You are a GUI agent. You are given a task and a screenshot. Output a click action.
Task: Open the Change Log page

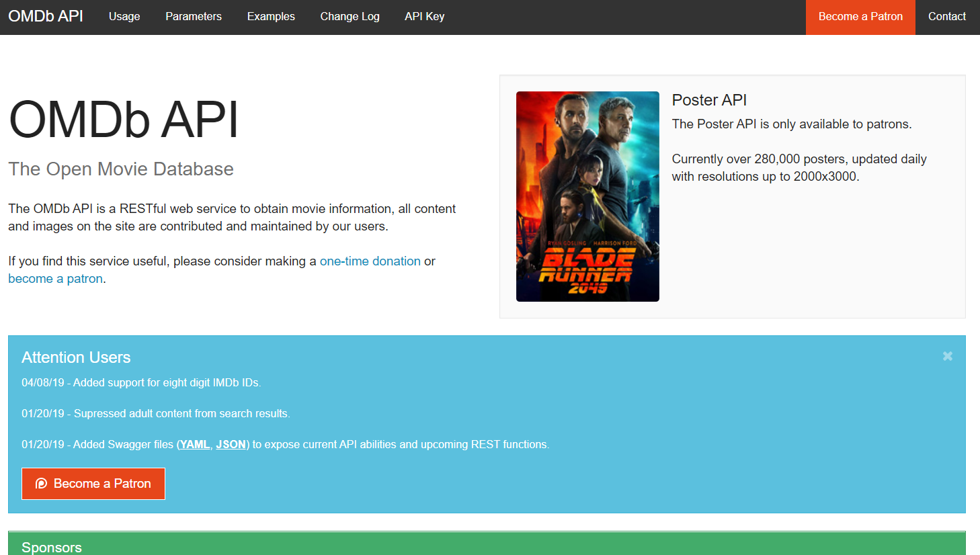[350, 17]
